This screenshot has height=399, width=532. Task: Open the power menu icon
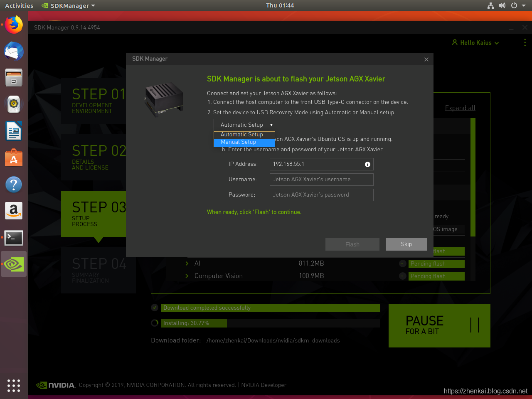[x=514, y=5]
